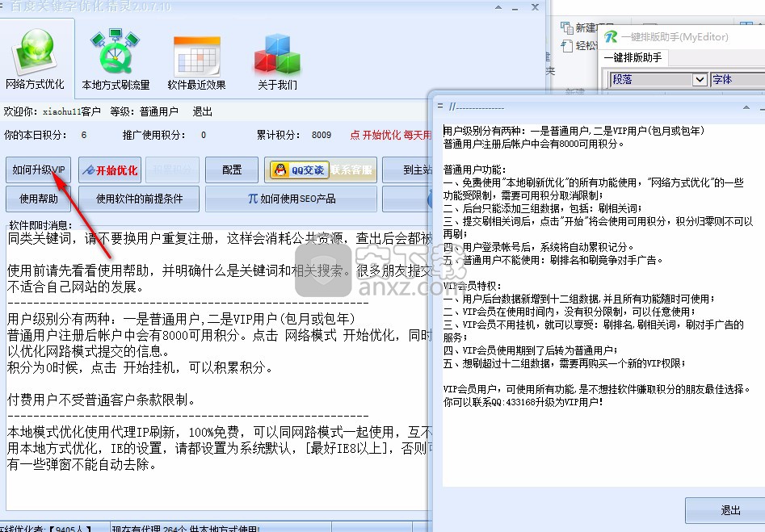Click 等级: 普通用户 label
The height and width of the screenshot is (532, 765).
(x=144, y=111)
